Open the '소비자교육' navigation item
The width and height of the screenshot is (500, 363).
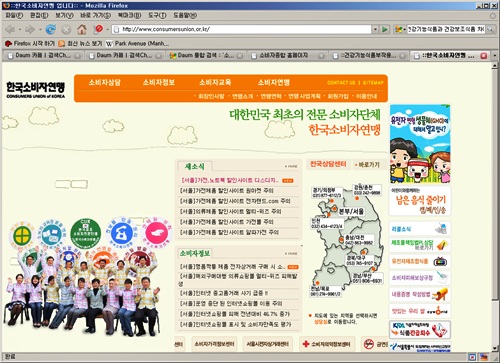click(215, 82)
